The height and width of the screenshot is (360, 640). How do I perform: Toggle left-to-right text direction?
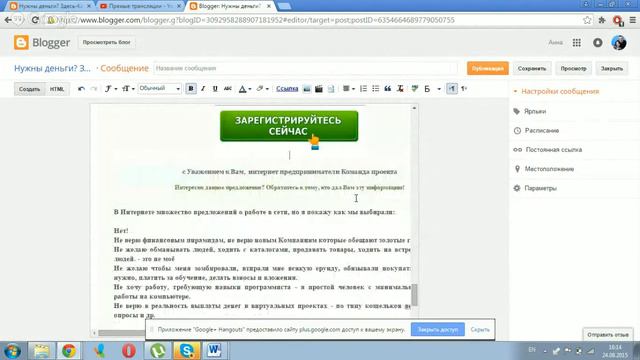pyautogui.click(x=452, y=89)
